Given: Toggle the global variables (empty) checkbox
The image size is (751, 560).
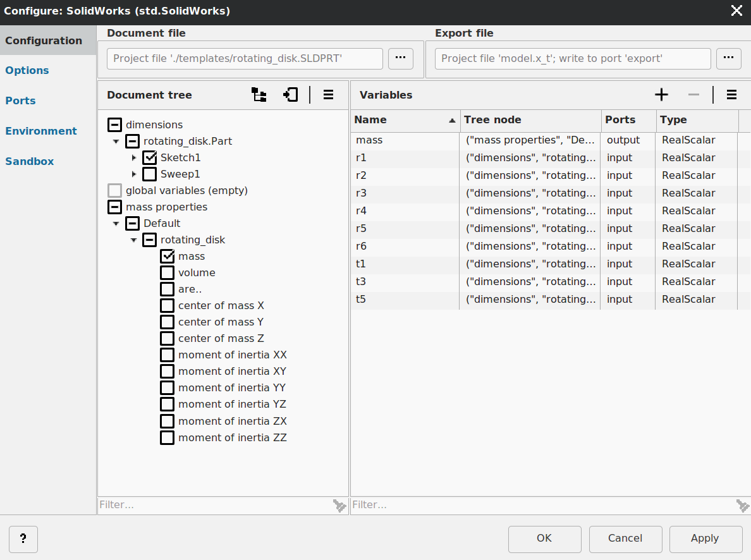Looking at the screenshot, I should (x=115, y=191).
